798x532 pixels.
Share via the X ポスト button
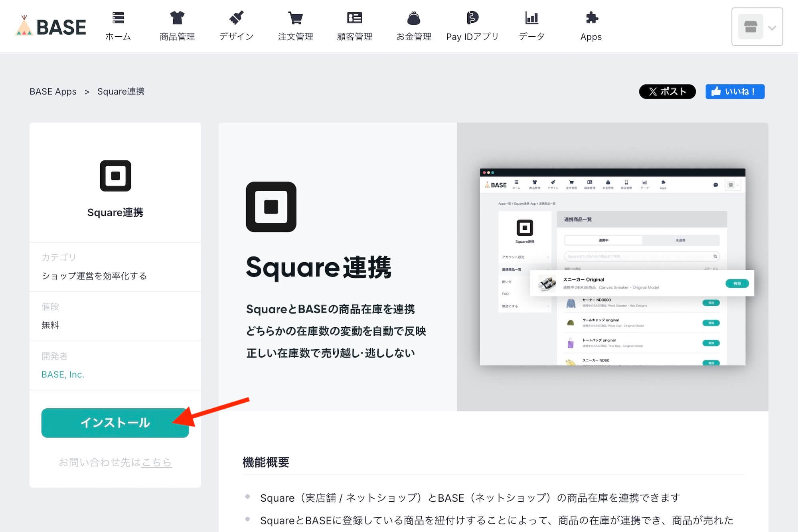click(667, 91)
